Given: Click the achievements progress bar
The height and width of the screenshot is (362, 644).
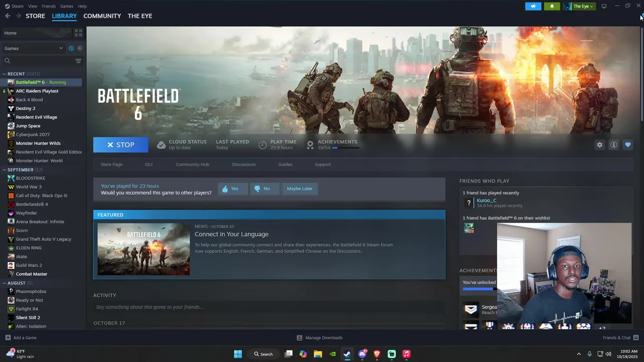Looking at the screenshot, I should [x=345, y=148].
